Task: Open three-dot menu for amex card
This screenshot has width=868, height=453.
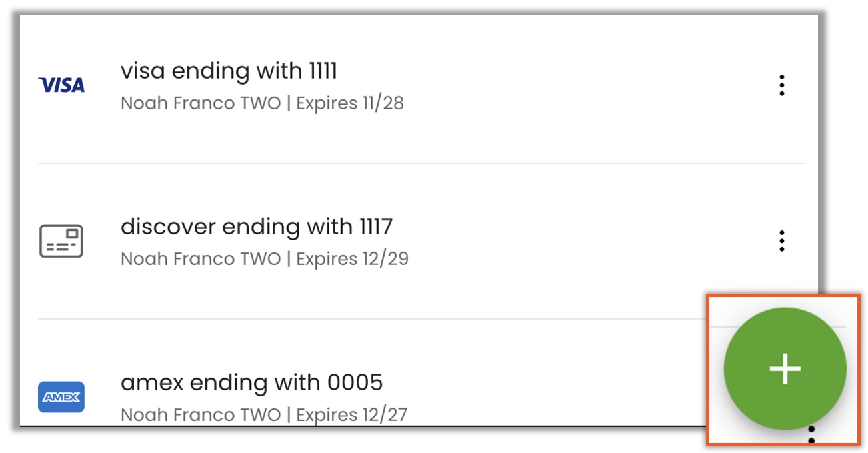Action: pyautogui.click(x=811, y=434)
